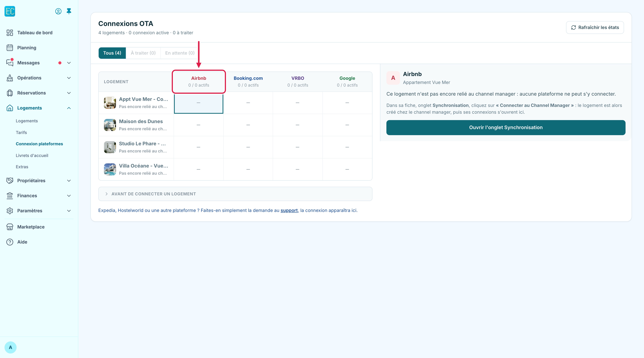Open the user profile icon

(58, 11)
